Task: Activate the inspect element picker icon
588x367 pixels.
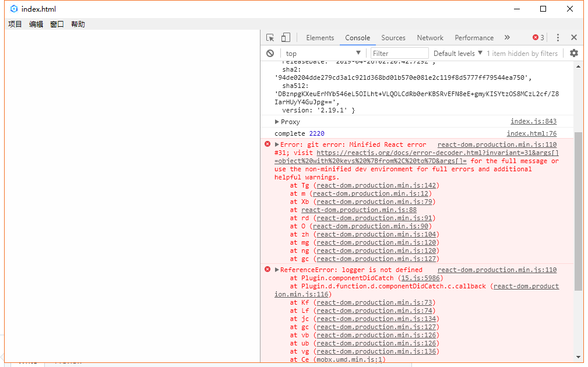Action: 270,37
